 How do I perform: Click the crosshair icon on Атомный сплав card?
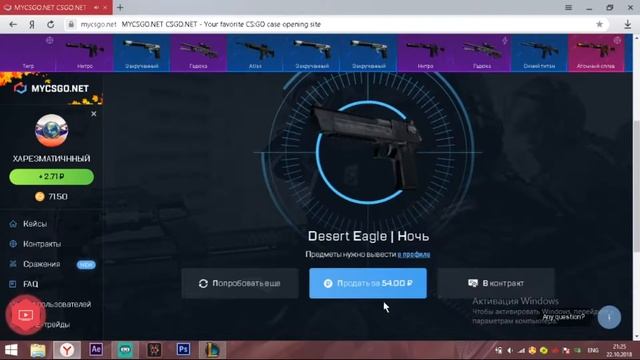(x=617, y=40)
